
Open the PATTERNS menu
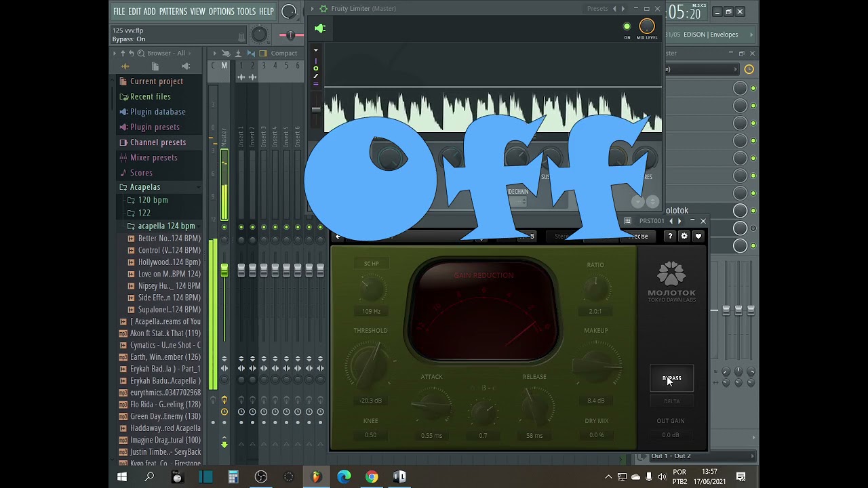point(173,12)
